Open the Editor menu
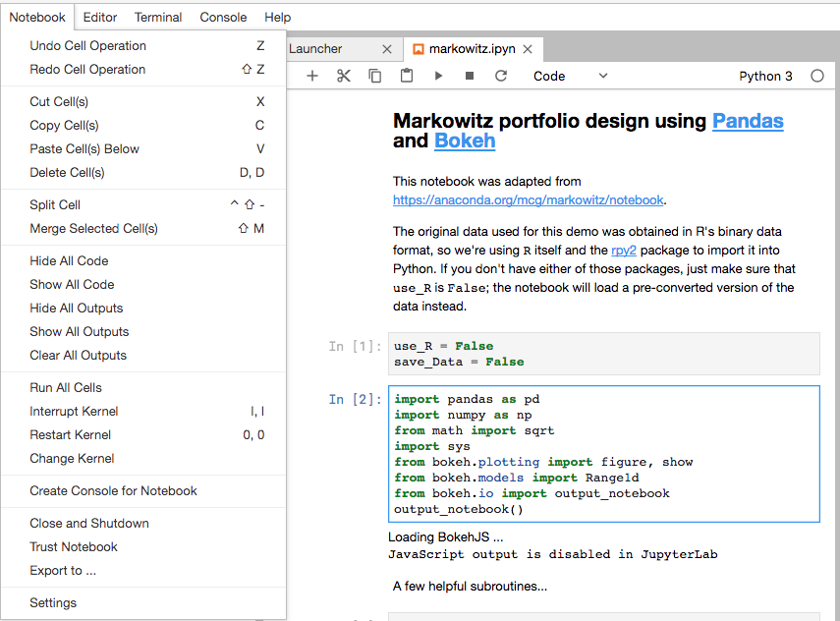The height and width of the screenshot is (621, 840). [100, 17]
